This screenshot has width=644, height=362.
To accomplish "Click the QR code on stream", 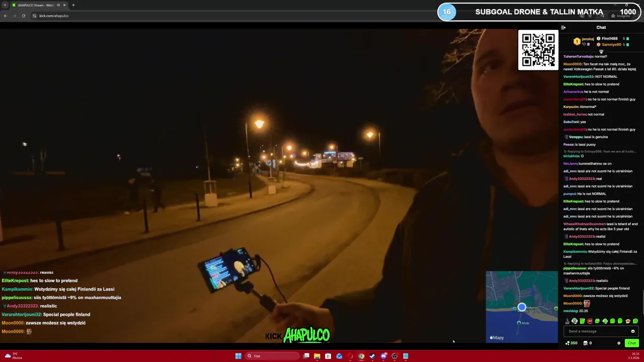I will [x=538, y=50].
